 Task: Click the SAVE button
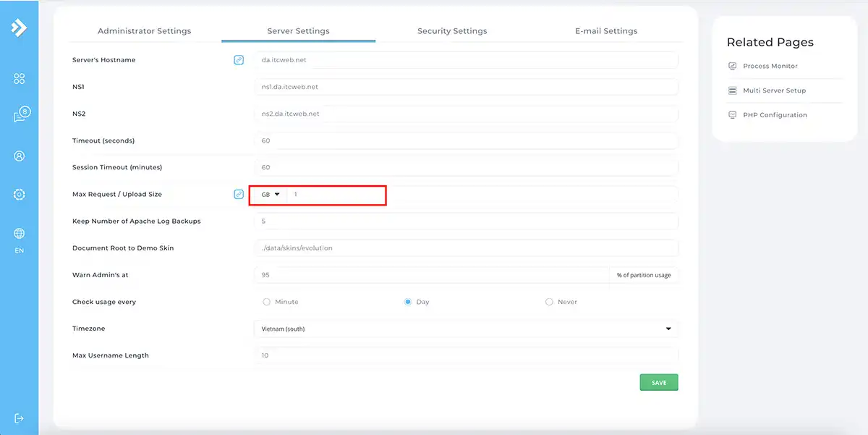658,381
